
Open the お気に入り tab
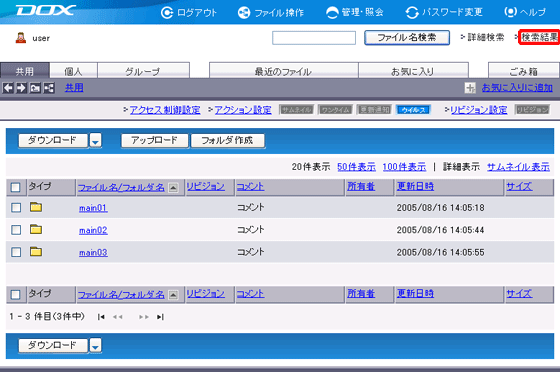413,71
